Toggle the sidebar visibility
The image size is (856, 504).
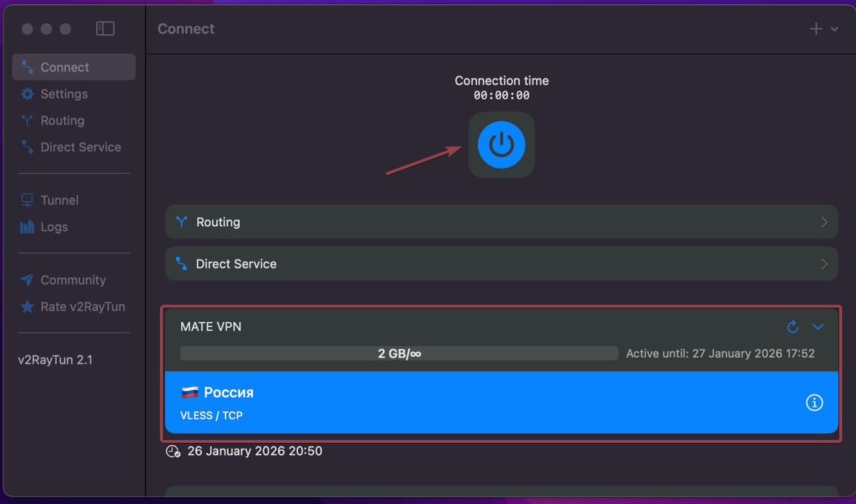105,28
